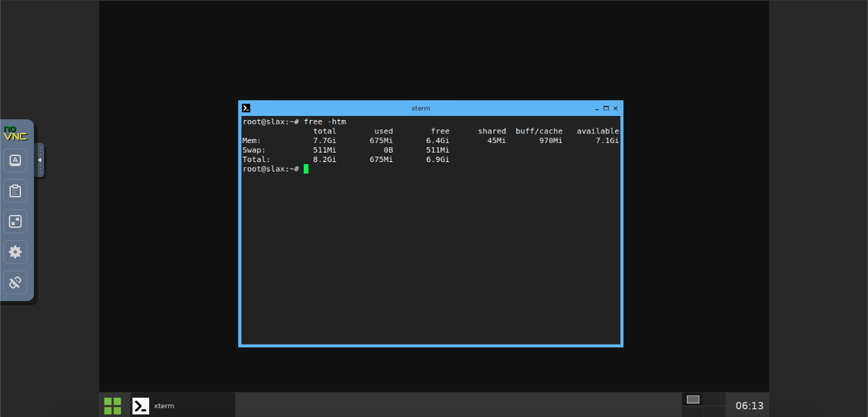Screen dimensions: 868x417
Task: Open xterm window menu via titlebar icon
Action: coord(246,108)
